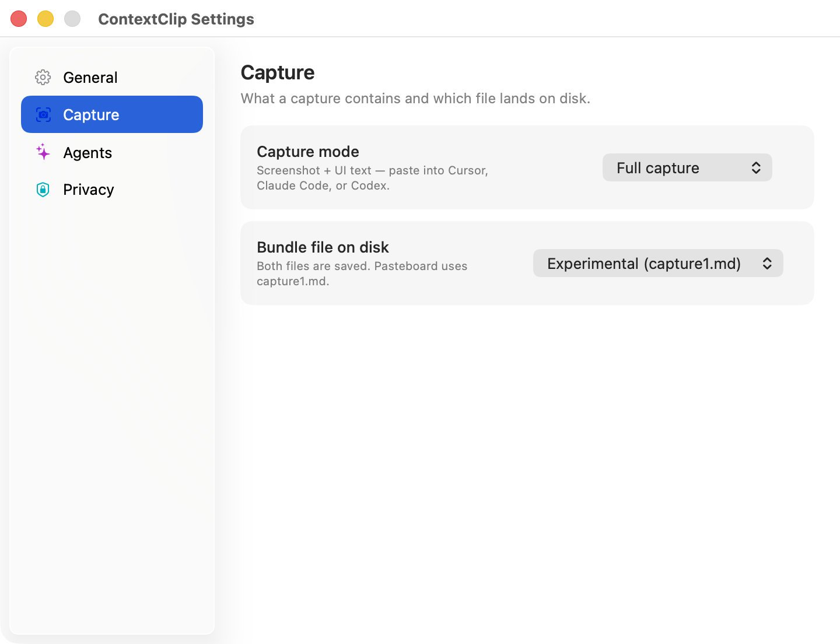Click 'Both files are saved' description text

click(x=362, y=274)
